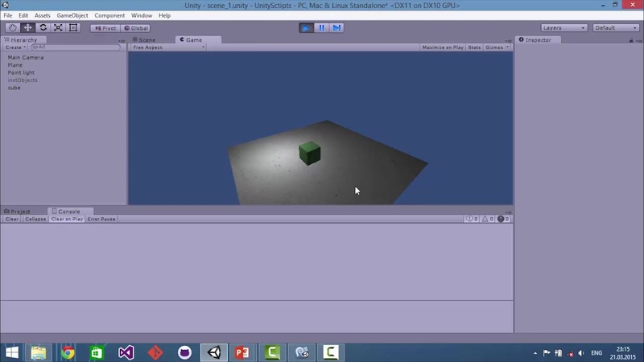Select the Game tab
Viewport: 644px width, 362px height.
pyautogui.click(x=198, y=39)
